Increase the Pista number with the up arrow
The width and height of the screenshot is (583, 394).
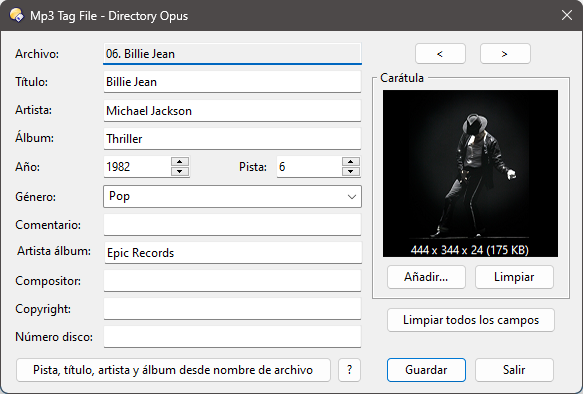pyautogui.click(x=351, y=162)
